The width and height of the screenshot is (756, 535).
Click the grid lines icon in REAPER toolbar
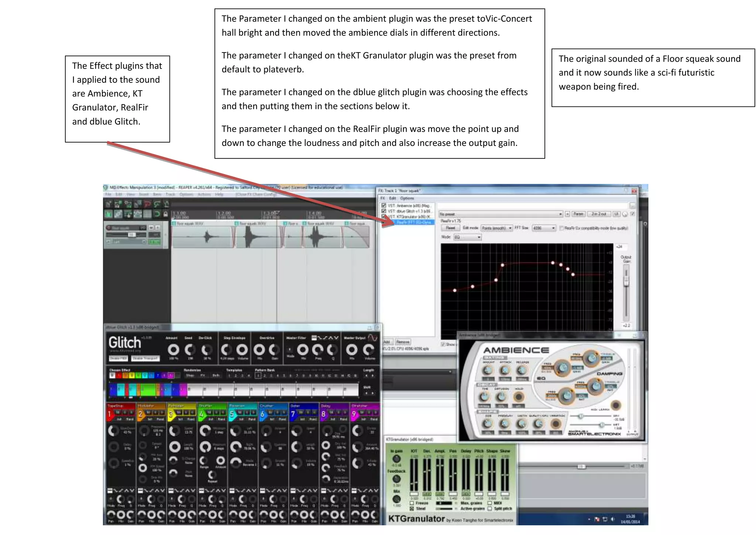pyautogui.click(x=147, y=214)
